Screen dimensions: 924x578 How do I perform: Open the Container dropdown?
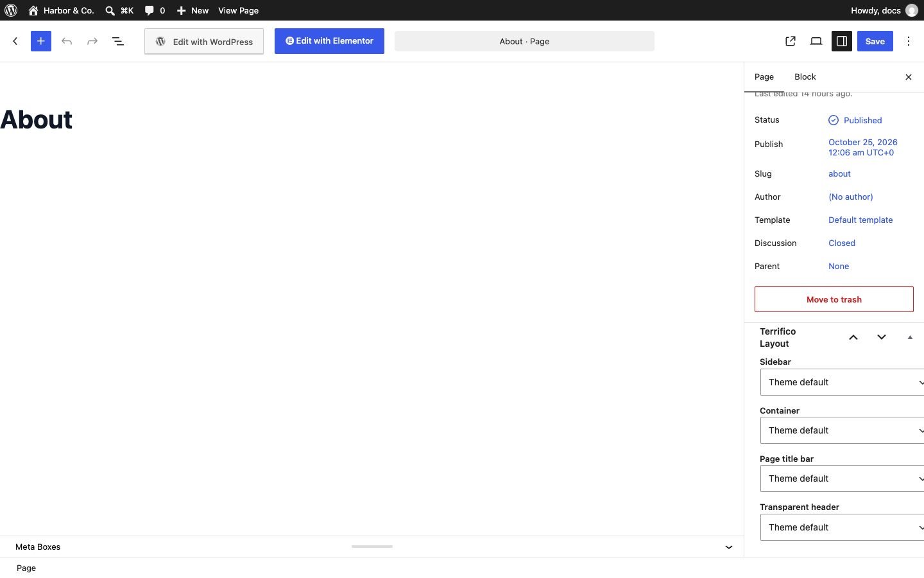coord(843,430)
